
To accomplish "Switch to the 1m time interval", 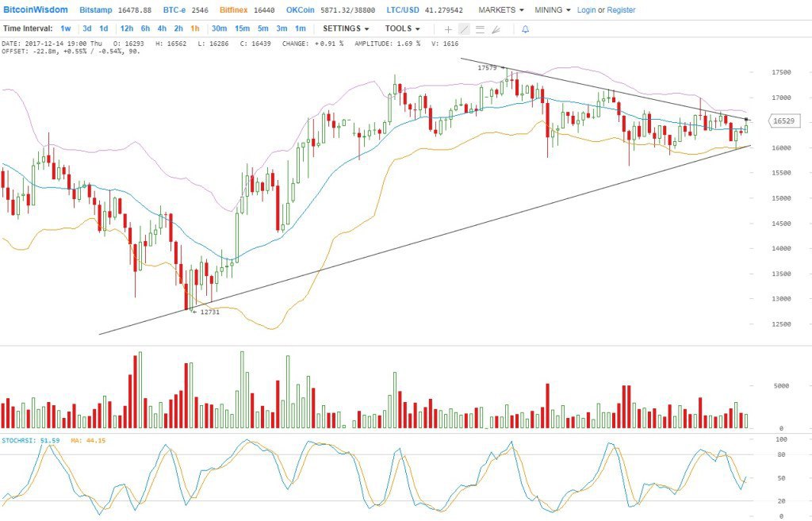I will [x=301, y=29].
